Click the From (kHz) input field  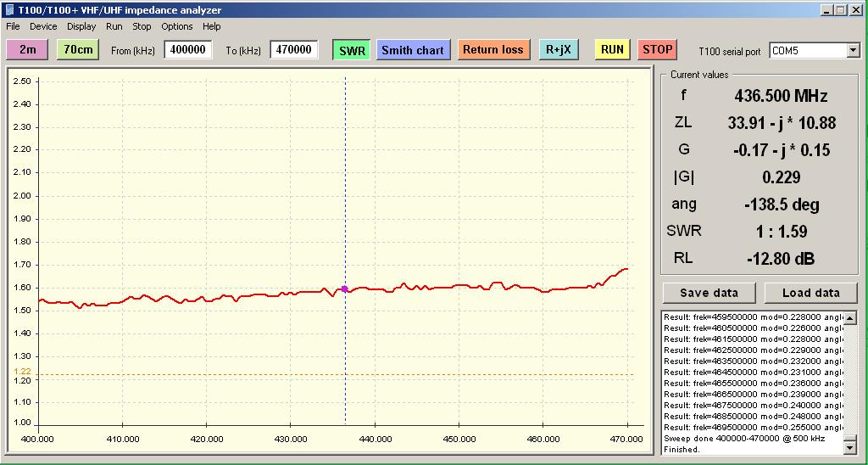coord(187,50)
